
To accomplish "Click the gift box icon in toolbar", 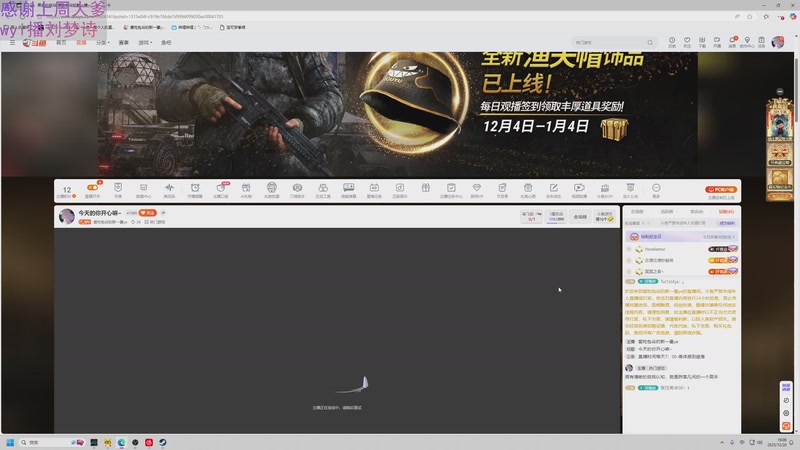I will pos(426,188).
